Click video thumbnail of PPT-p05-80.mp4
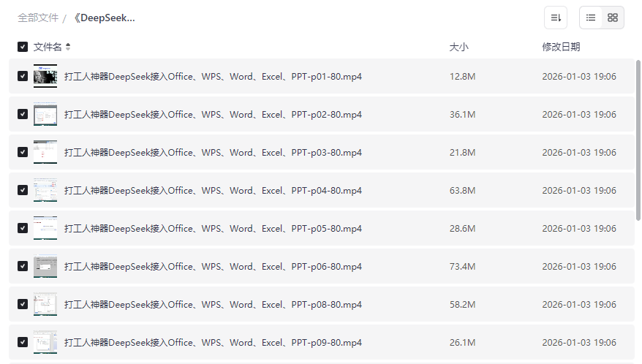 pos(45,228)
